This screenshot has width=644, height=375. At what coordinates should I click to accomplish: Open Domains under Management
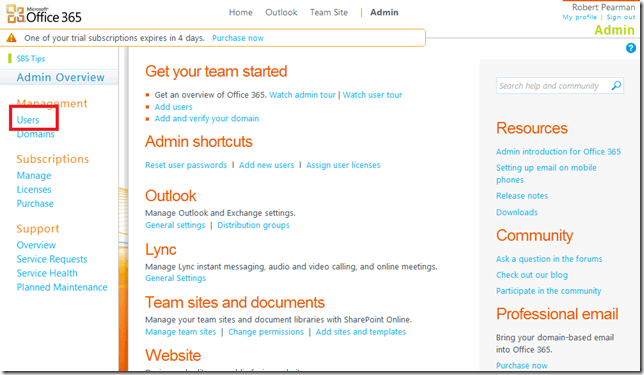35,134
